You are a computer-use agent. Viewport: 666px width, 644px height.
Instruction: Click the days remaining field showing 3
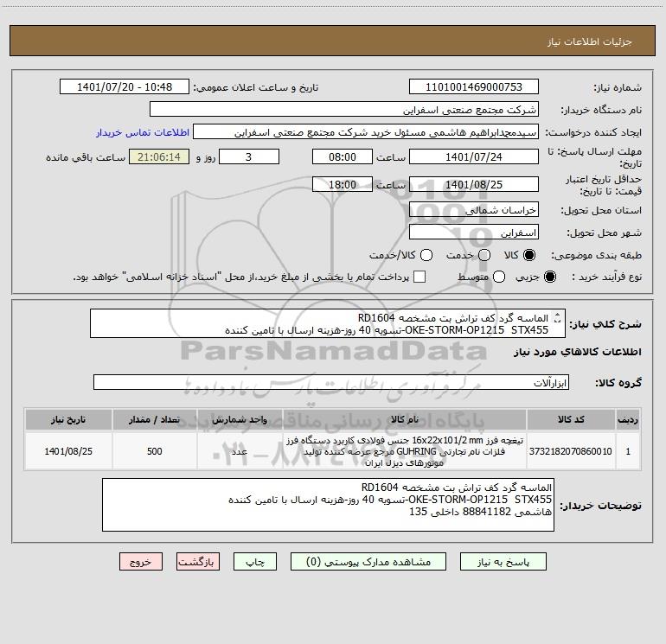coord(249,156)
